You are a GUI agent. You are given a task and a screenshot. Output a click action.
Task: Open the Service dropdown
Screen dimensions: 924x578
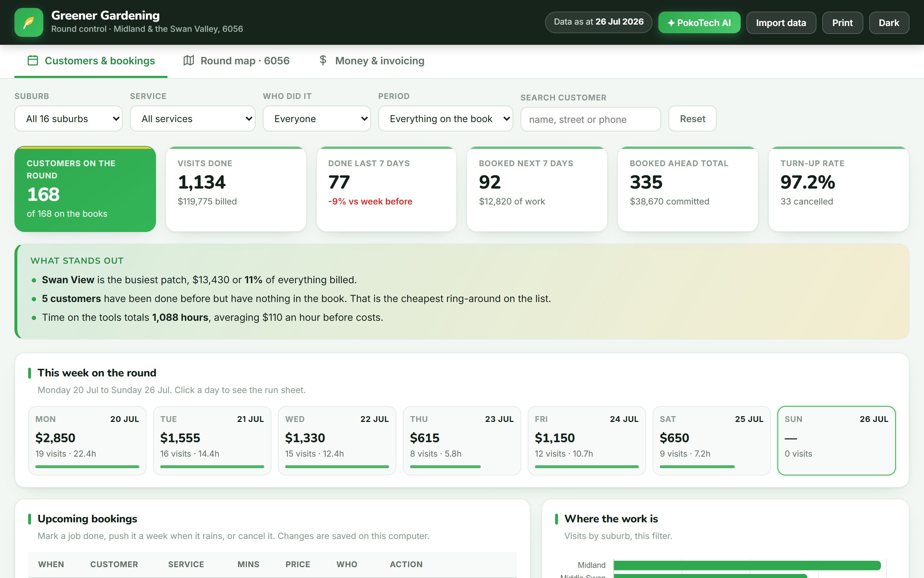click(x=192, y=118)
